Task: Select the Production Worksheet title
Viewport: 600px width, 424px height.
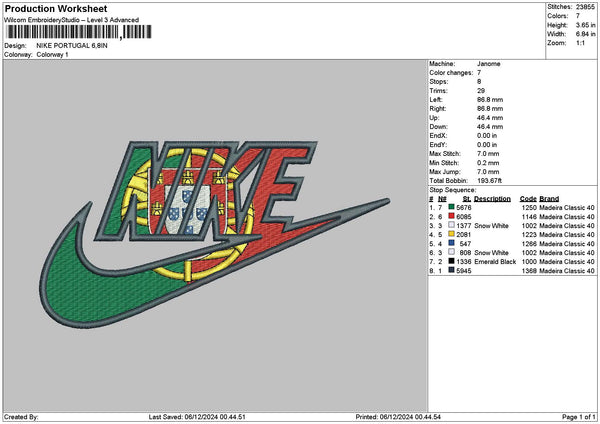Action: pos(56,8)
